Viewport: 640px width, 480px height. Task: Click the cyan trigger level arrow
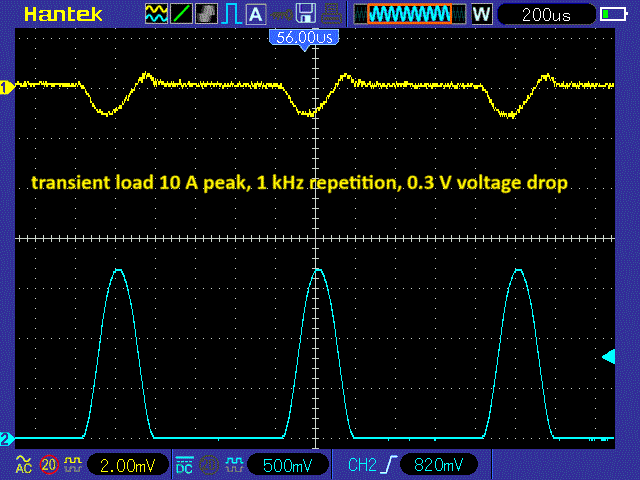[x=608, y=356]
